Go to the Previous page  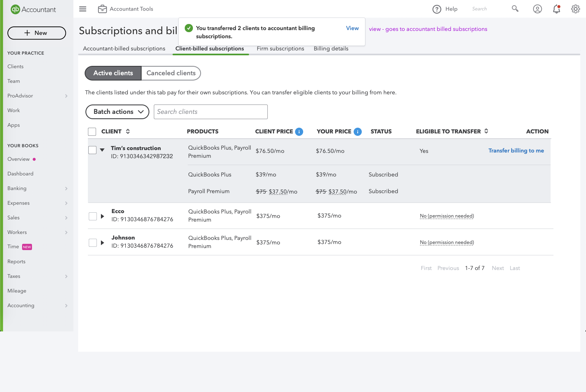(x=448, y=268)
